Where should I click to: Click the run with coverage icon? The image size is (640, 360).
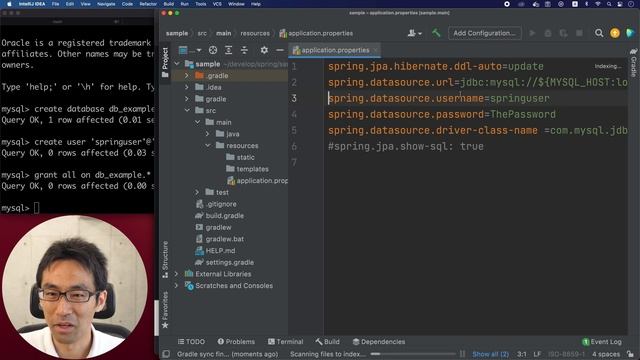click(564, 33)
